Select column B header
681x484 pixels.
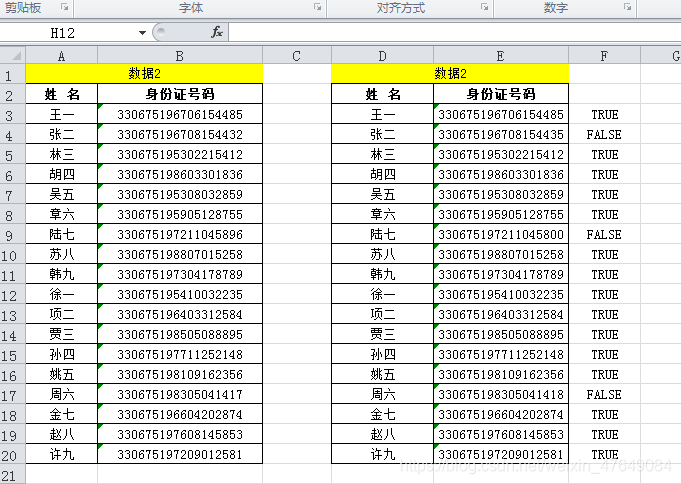pos(180,56)
